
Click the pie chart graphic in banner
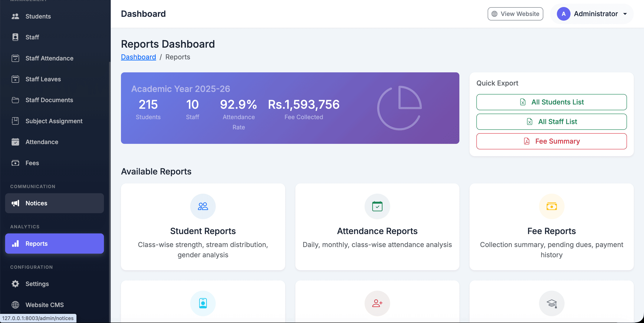coord(399,108)
